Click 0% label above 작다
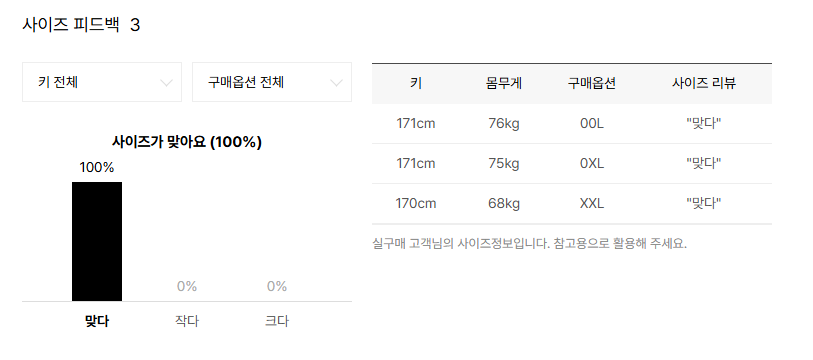Viewport: 813px width, 360px height. tap(187, 286)
